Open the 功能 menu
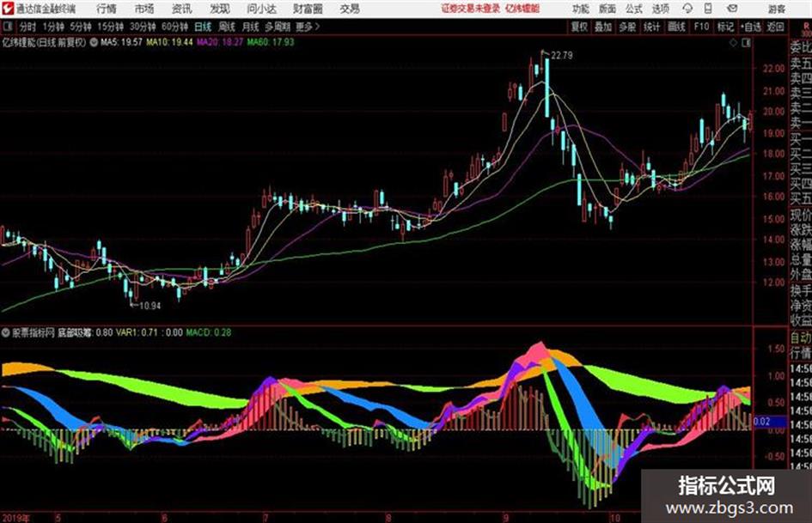812x523 pixels. coord(581,9)
